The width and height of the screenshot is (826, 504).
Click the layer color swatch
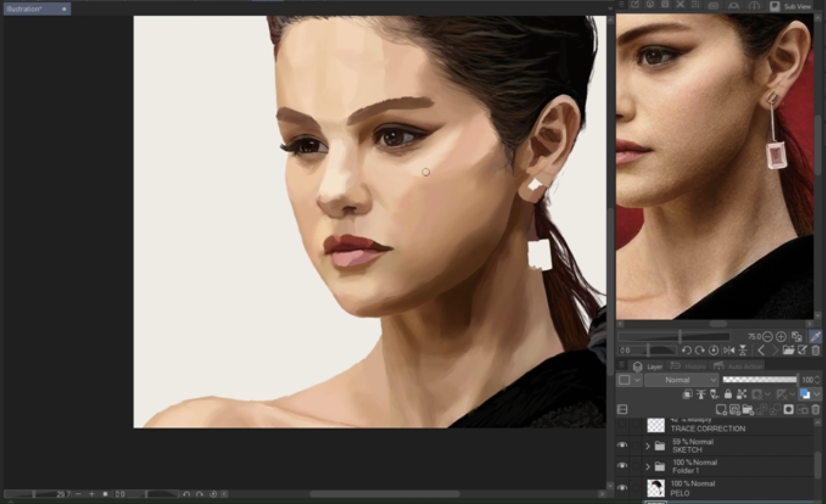click(805, 394)
